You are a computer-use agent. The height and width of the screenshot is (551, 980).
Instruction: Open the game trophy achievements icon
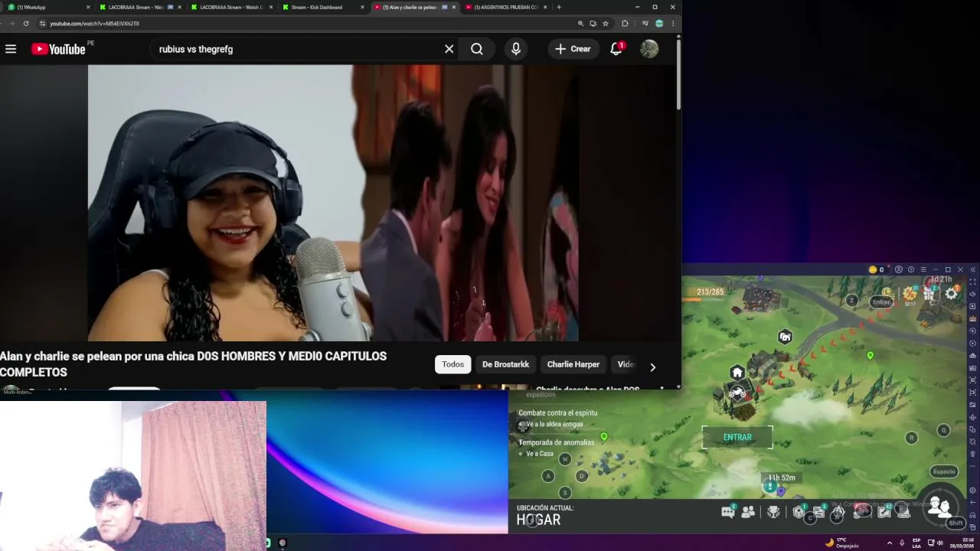coord(774,512)
